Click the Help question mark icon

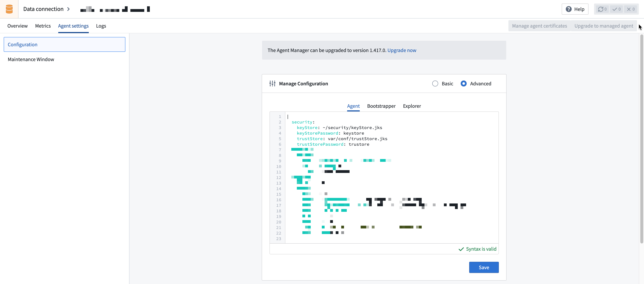click(569, 9)
